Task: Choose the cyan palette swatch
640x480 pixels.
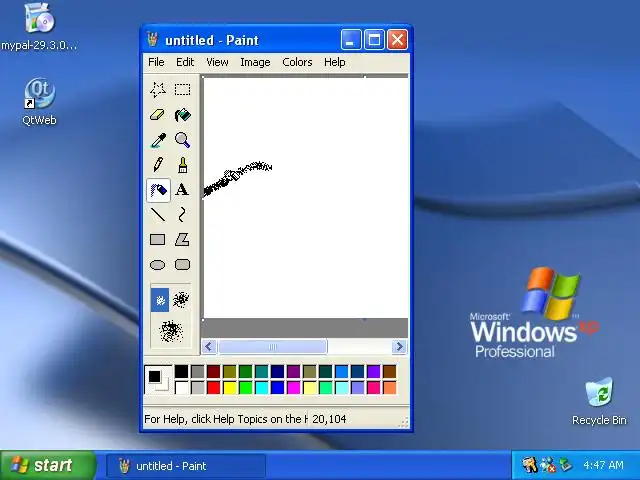Action: point(262,387)
